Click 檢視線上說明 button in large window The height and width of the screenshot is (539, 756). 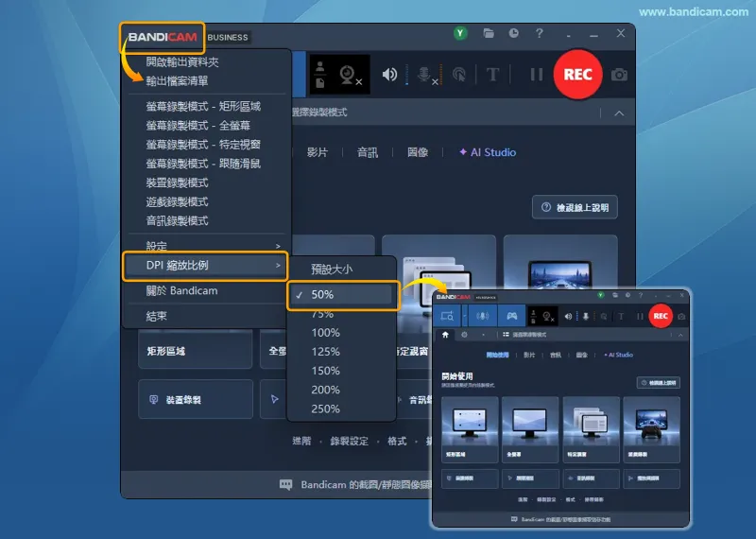575,207
